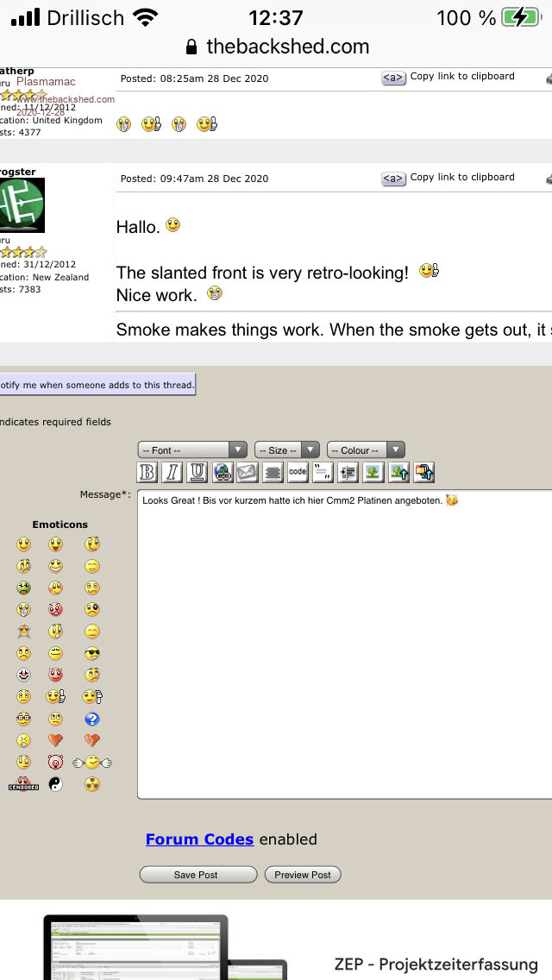
Task: Add the red heart emoticon
Action: (55, 740)
